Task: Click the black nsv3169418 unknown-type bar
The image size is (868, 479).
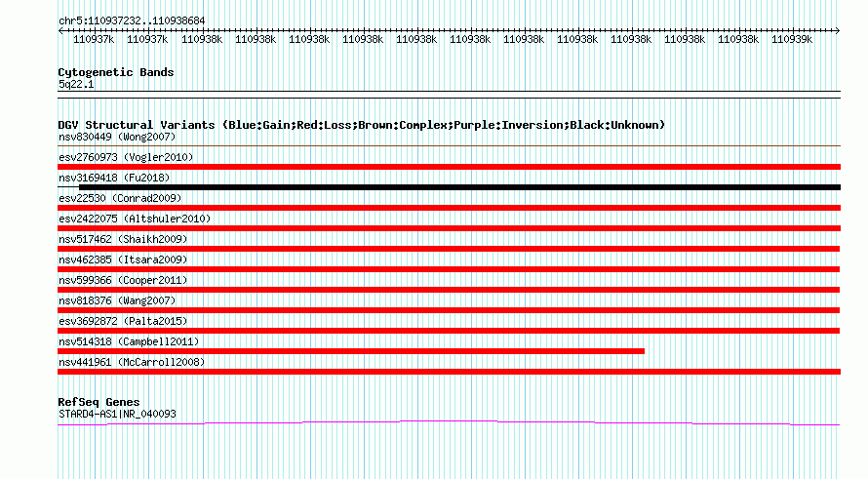Action: click(x=459, y=187)
